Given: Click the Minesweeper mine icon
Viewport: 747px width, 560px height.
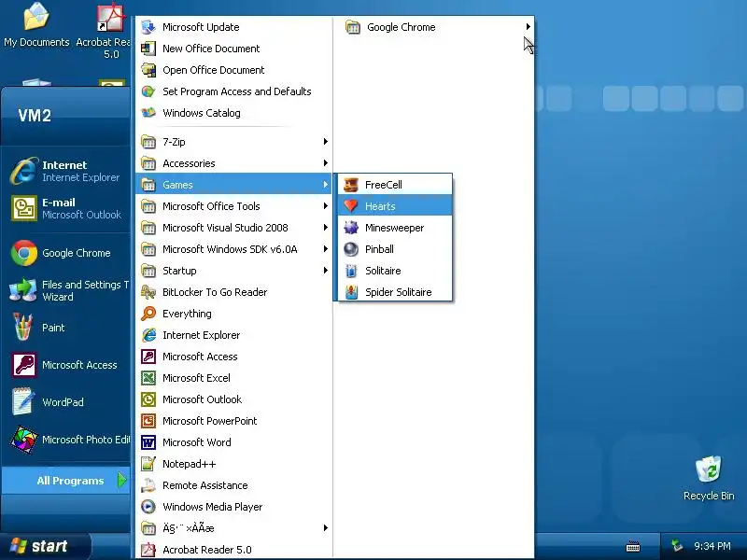Looking at the screenshot, I should pos(351,228).
